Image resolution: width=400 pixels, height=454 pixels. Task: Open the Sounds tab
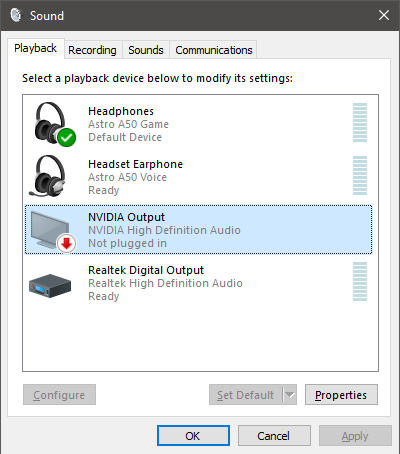click(x=146, y=50)
